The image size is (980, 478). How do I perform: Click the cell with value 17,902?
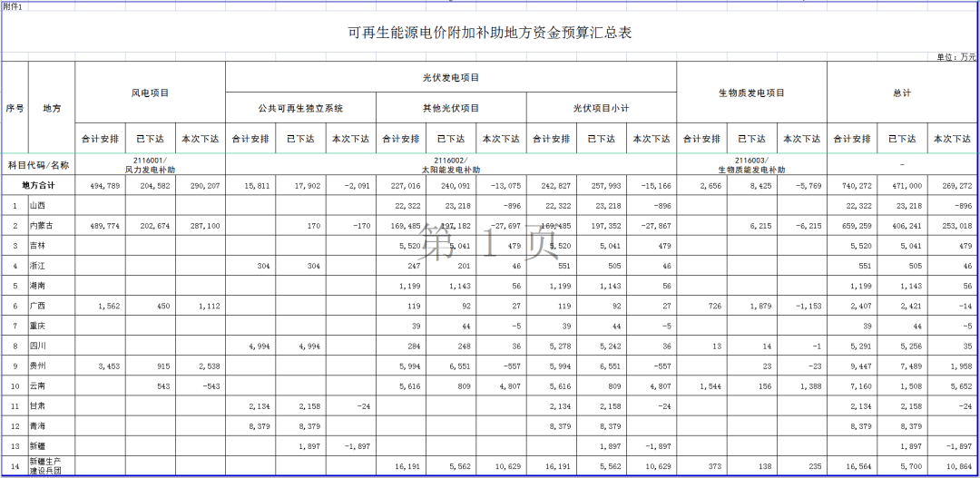[300, 186]
